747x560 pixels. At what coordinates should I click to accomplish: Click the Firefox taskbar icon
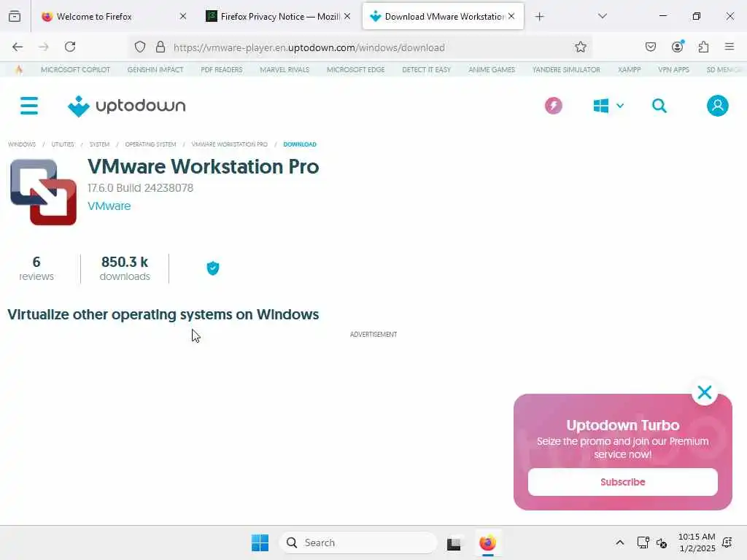click(x=487, y=542)
